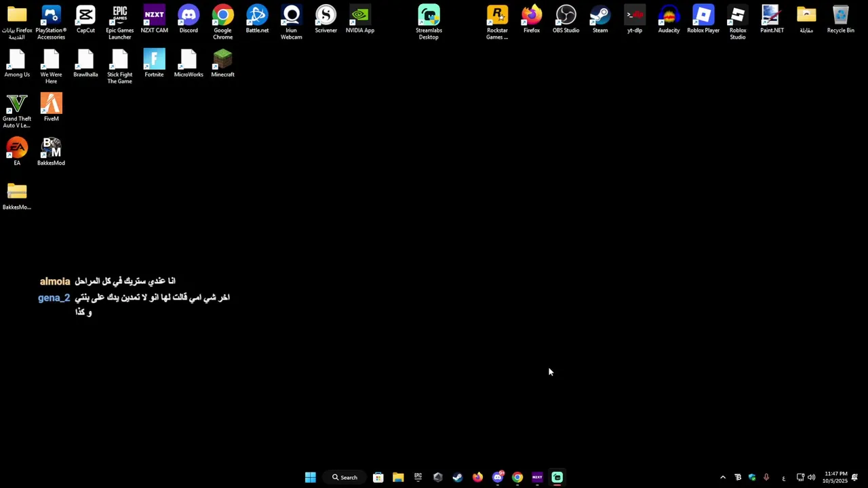This screenshot has height=488, width=868.
Task: Open the Audacity desktop shortcut
Action: pos(669,19)
